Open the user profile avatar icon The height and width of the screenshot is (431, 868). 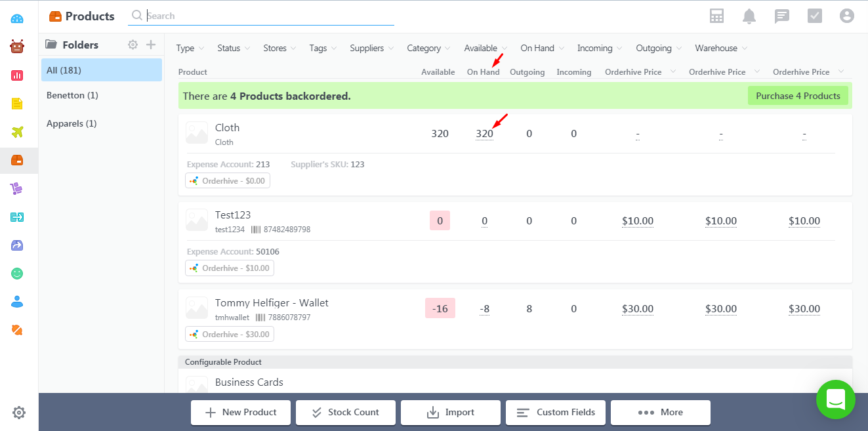847,16
